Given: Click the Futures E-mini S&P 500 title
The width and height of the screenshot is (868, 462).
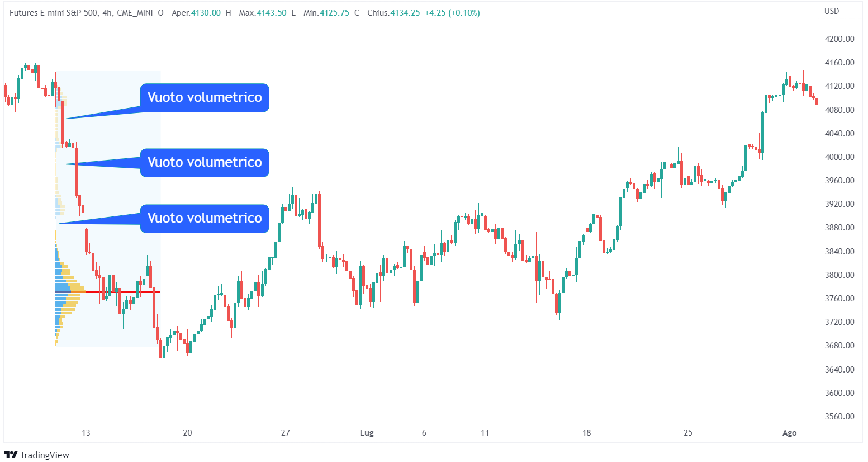Looking at the screenshot, I should point(54,13).
